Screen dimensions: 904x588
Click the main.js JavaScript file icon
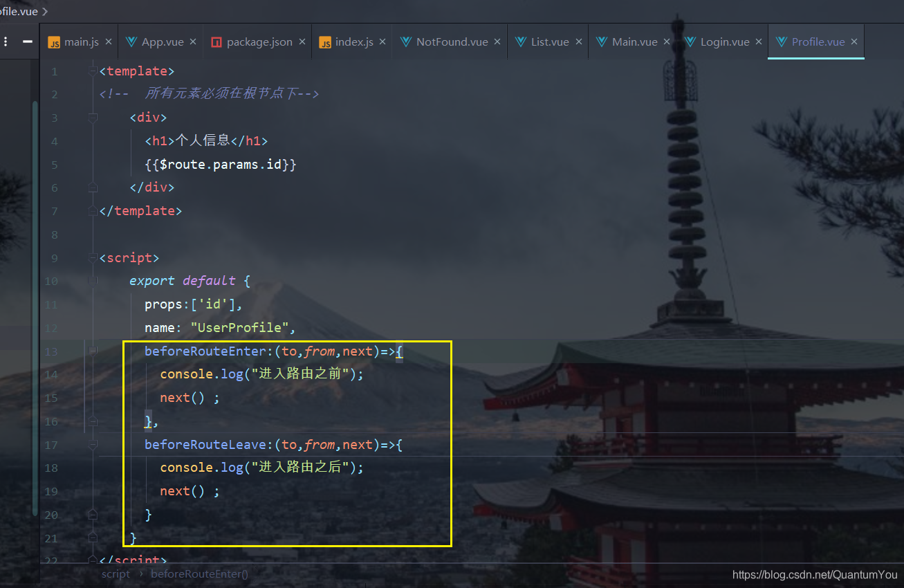(x=54, y=42)
